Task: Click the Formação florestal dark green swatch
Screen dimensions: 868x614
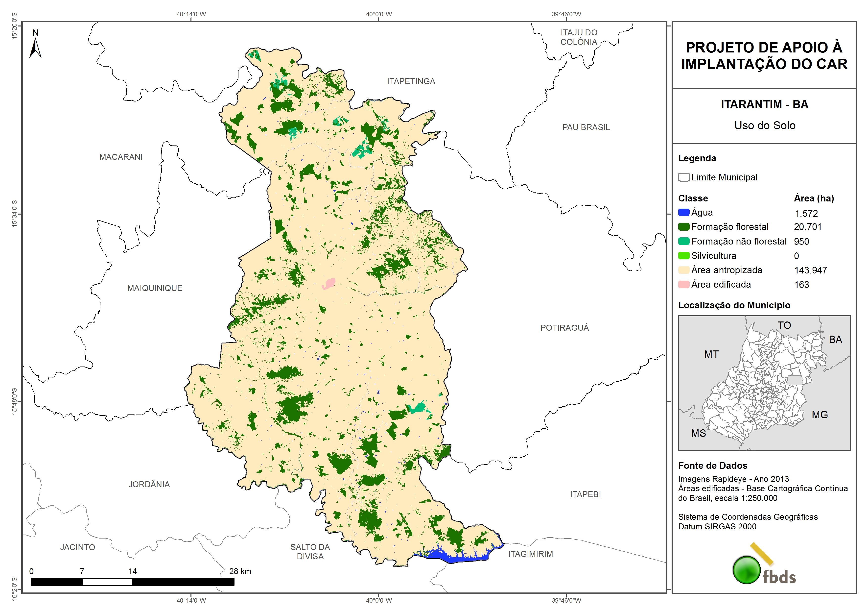Action: point(683,227)
